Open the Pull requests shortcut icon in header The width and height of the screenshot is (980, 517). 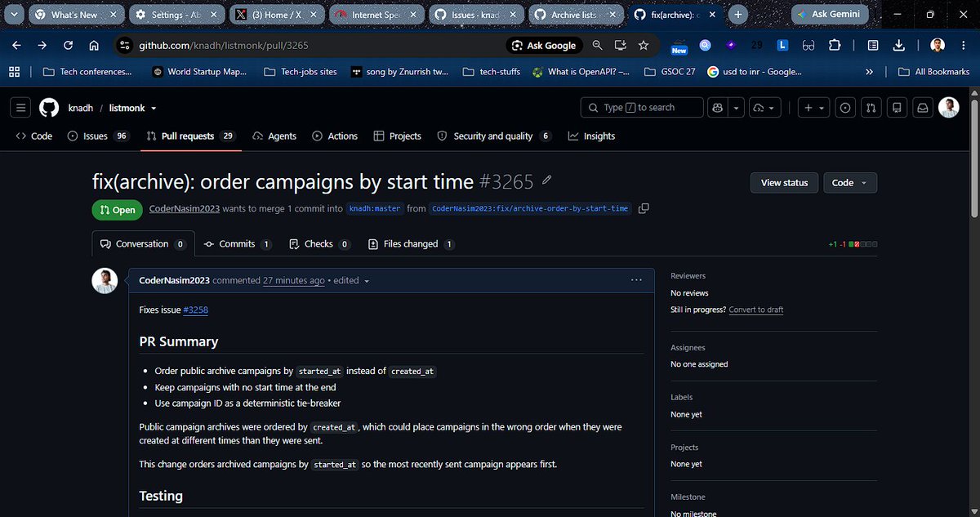pos(871,108)
